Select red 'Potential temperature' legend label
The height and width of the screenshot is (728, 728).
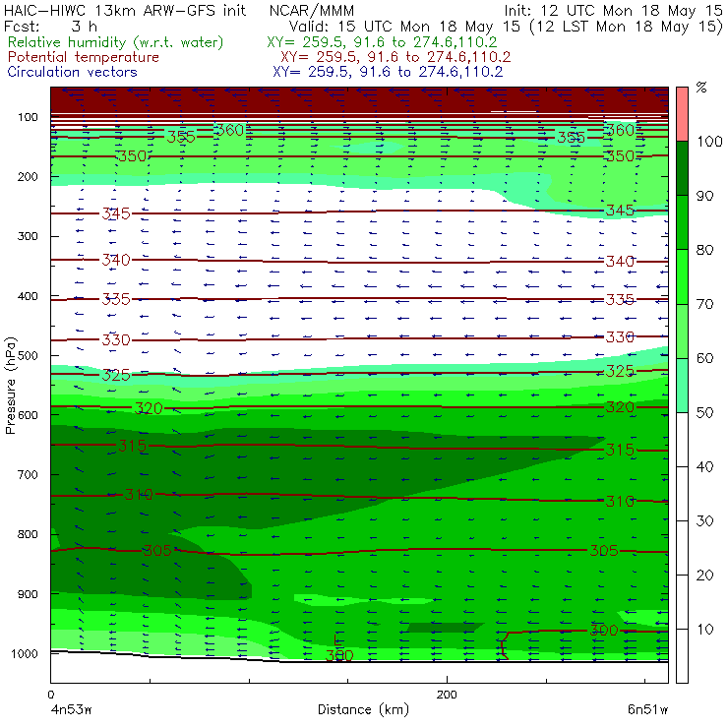tap(83, 57)
